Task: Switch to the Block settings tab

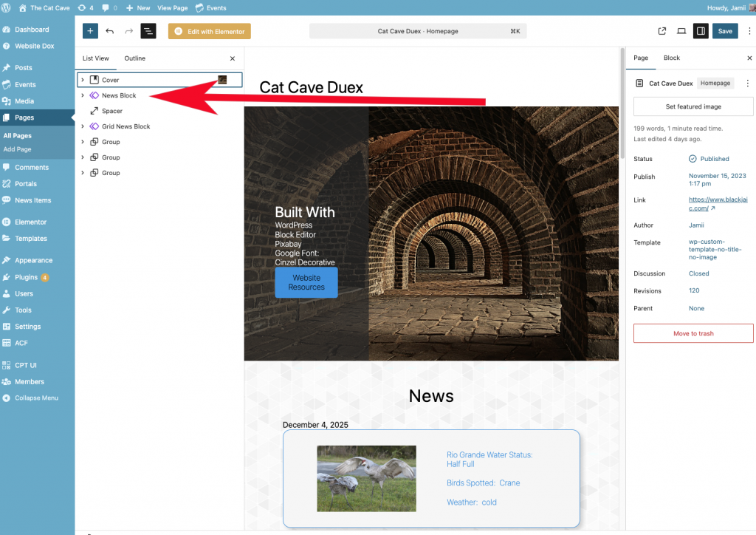Action: [671, 58]
